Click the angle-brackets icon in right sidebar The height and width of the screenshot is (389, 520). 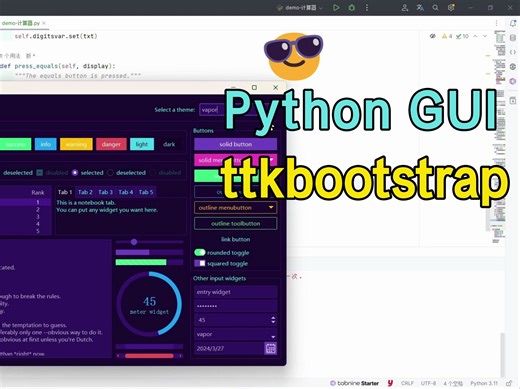coord(513,52)
